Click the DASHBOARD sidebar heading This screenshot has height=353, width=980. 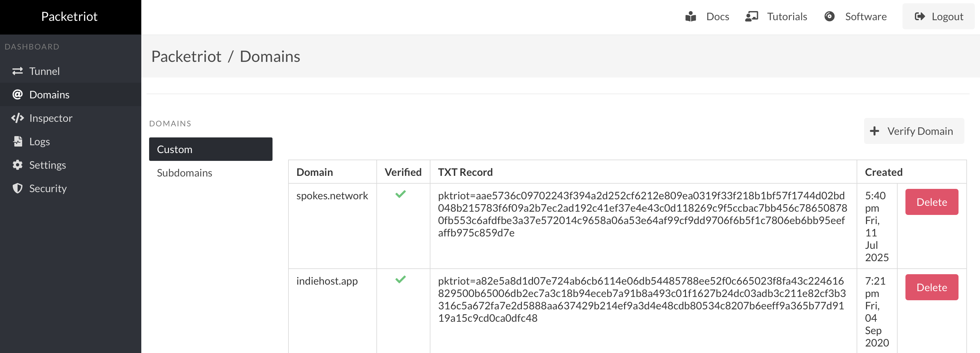tap(32, 47)
